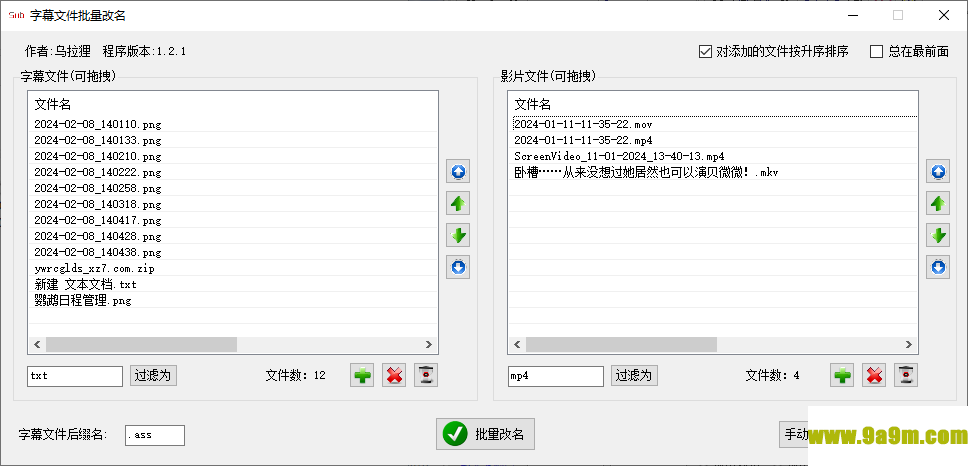The height and width of the screenshot is (466, 968).
Task: Move subtitle file to bottom of list
Action: pyautogui.click(x=457, y=267)
